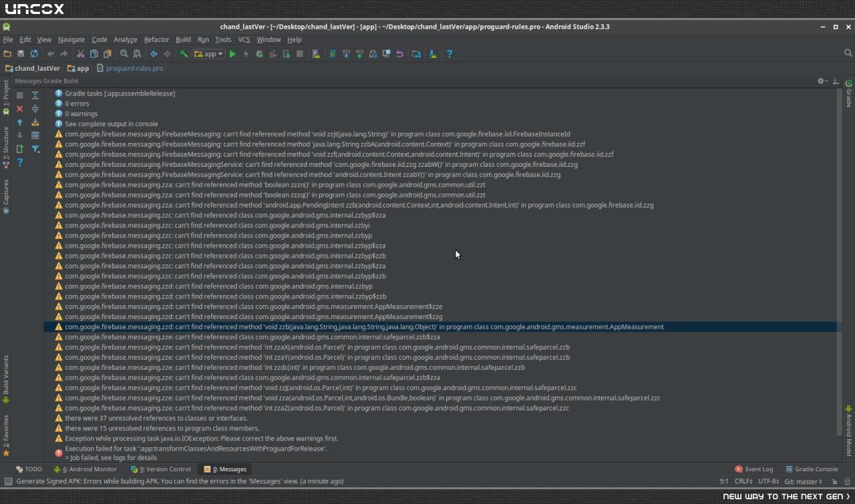Viewport: 855px width, 504px height.
Task: Open the Event Log
Action: click(754, 469)
